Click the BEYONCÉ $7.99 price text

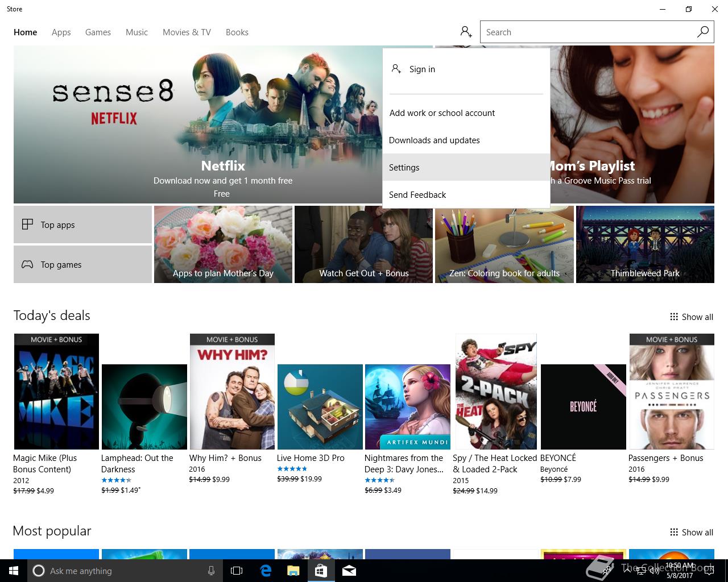(572, 479)
